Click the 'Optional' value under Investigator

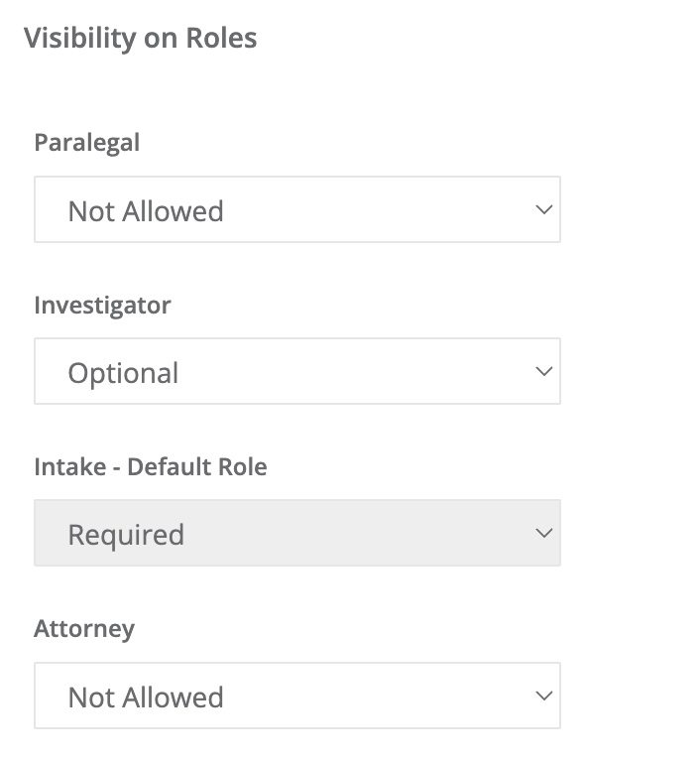[x=124, y=374]
